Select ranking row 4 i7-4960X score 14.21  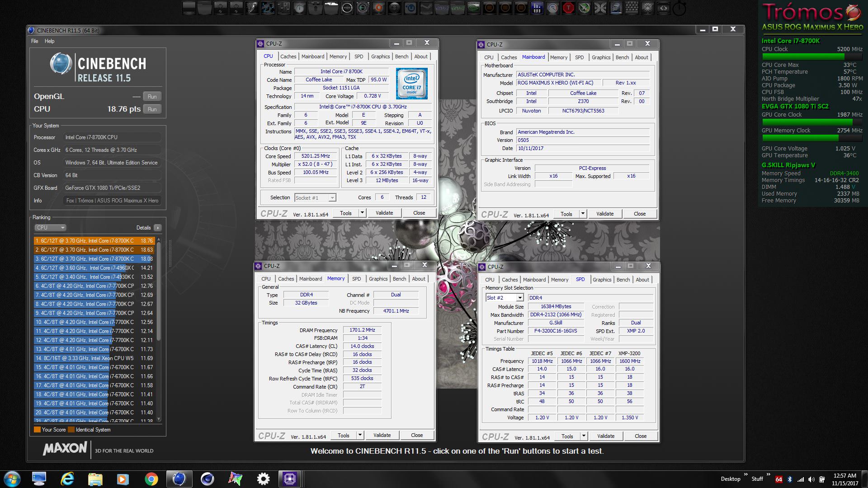(94, 268)
